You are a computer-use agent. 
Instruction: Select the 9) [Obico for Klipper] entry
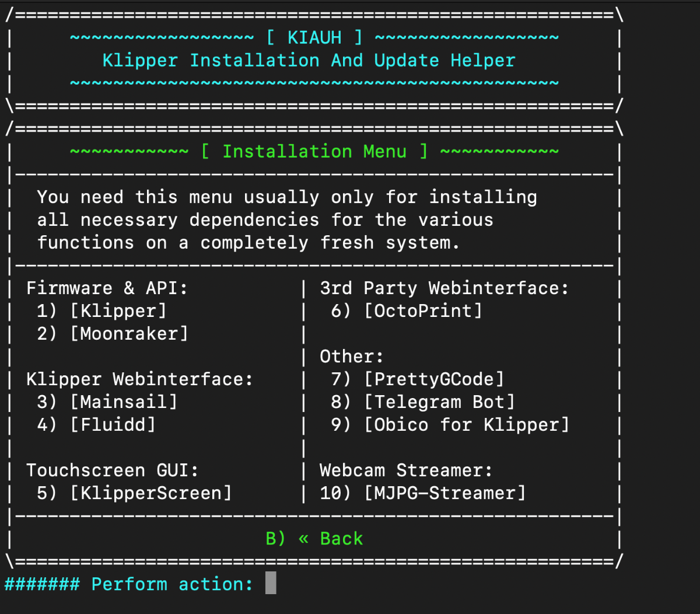450,424
